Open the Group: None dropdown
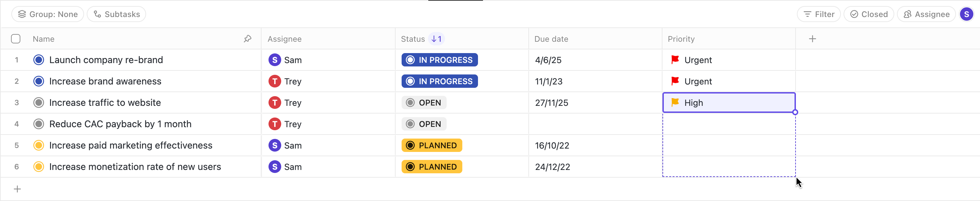The image size is (980, 201). coord(48,14)
